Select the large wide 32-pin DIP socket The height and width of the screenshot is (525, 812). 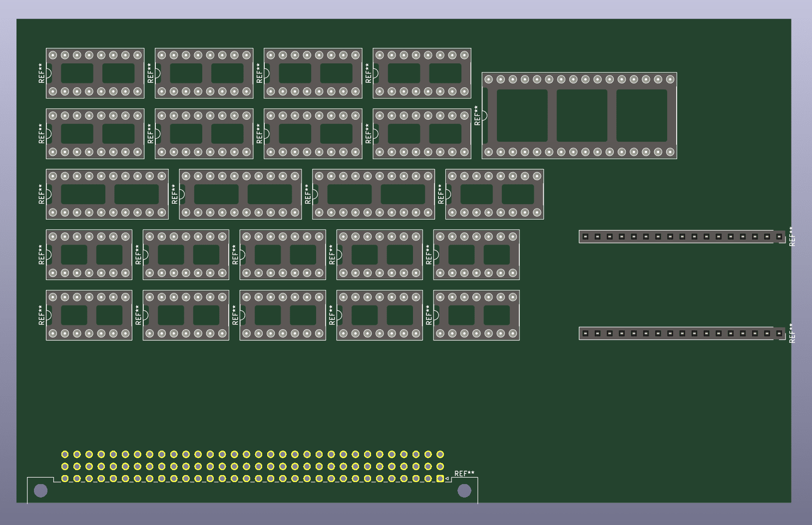(x=579, y=116)
